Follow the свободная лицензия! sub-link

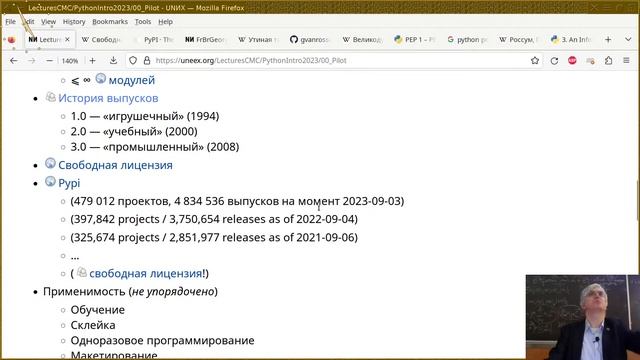click(147, 273)
